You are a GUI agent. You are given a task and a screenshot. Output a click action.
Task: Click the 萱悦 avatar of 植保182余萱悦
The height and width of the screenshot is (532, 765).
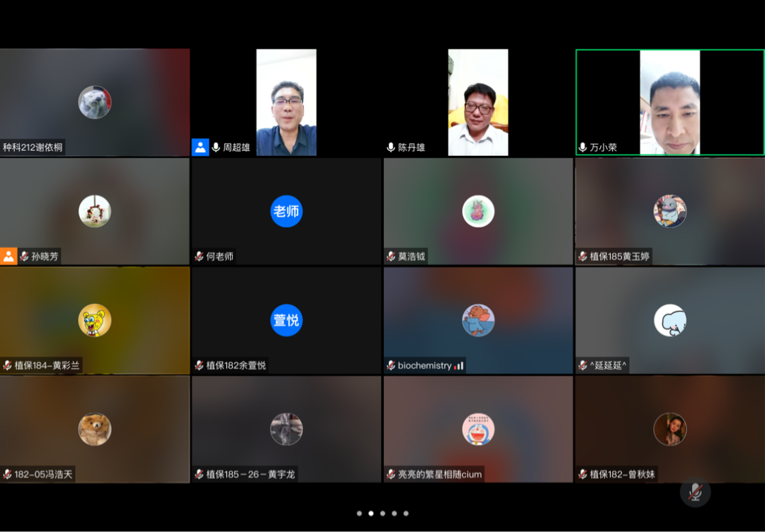[x=286, y=320]
